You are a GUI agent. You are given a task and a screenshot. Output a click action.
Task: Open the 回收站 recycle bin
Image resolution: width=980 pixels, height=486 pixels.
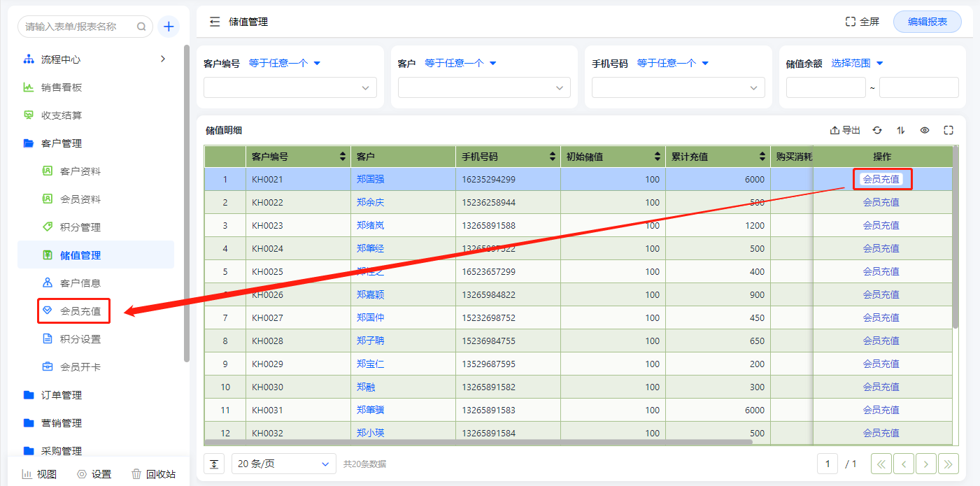pyautogui.click(x=153, y=474)
